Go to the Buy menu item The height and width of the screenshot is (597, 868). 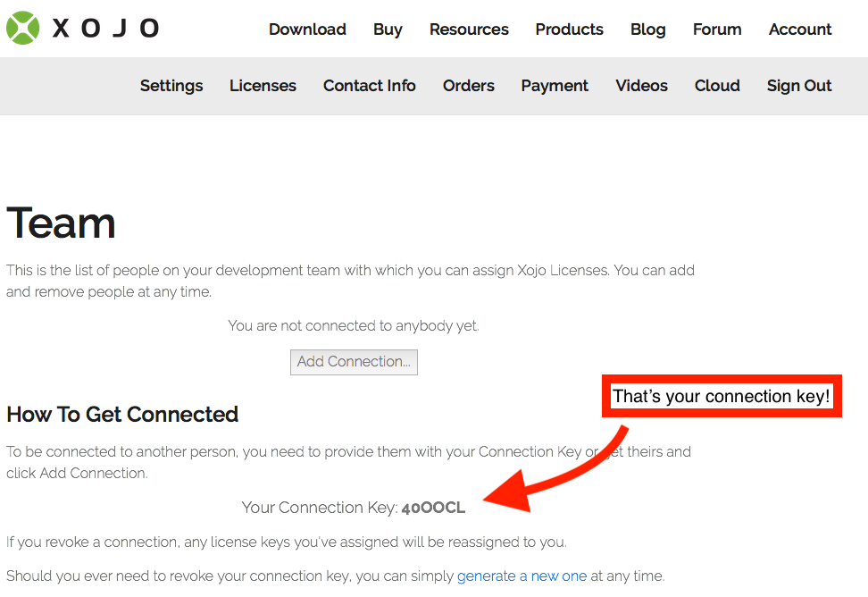(388, 29)
